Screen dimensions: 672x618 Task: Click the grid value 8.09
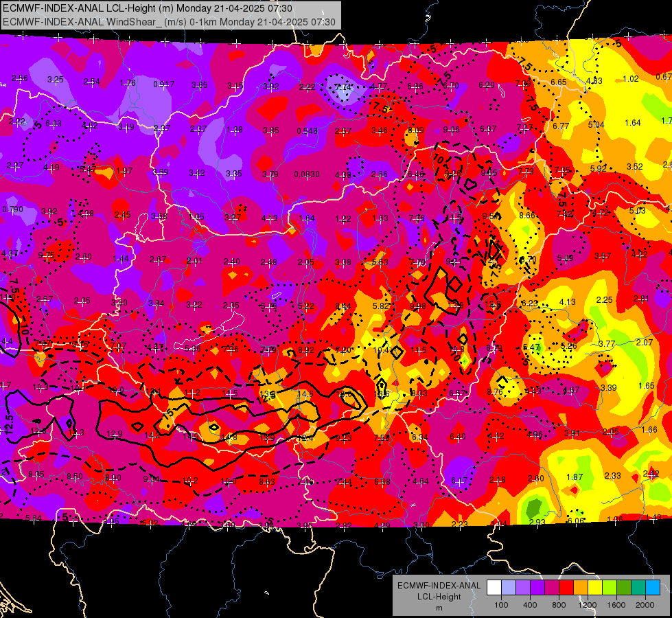tap(415, 130)
